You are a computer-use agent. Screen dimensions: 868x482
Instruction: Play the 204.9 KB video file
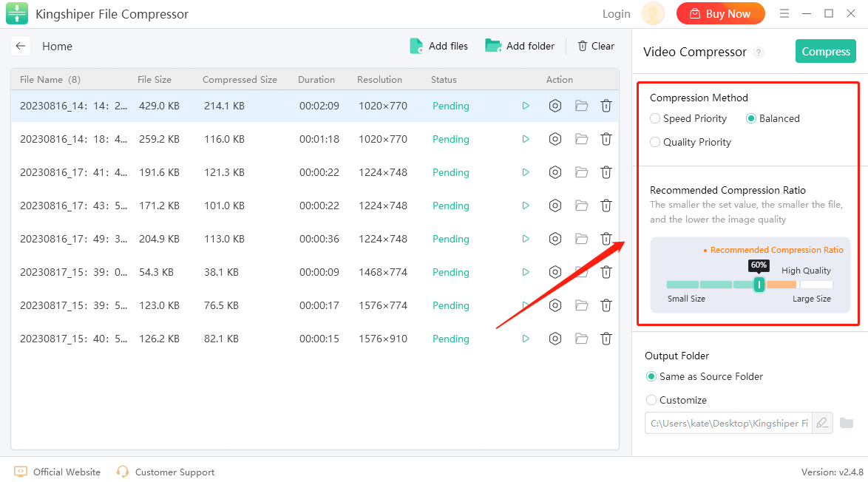click(x=526, y=239)
